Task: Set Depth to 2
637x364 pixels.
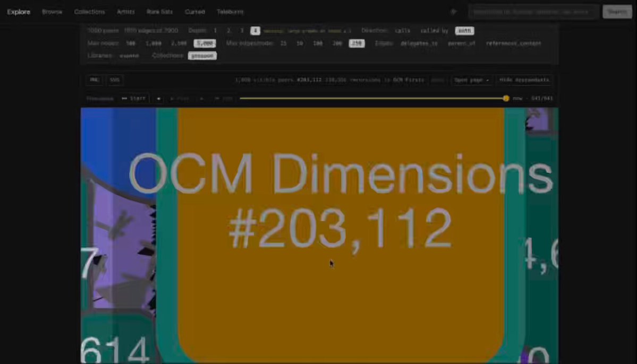Action: coord(228,31)
